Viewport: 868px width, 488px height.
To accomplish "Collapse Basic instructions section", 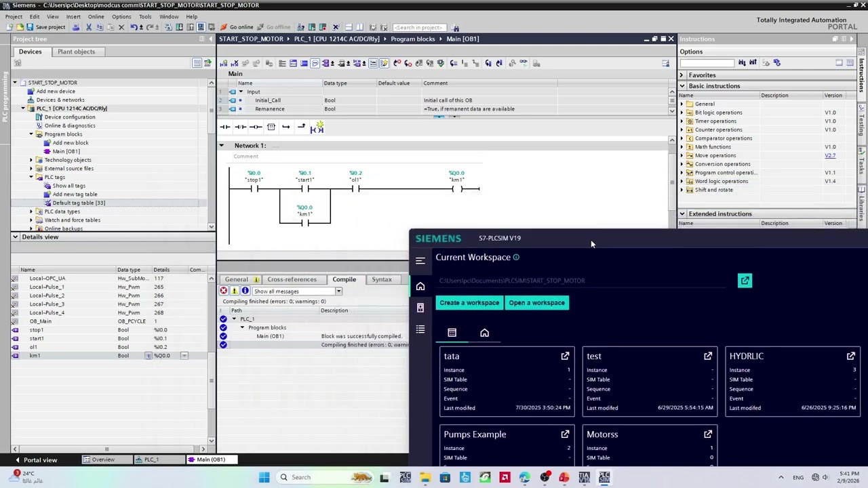I will click(682, 86).
